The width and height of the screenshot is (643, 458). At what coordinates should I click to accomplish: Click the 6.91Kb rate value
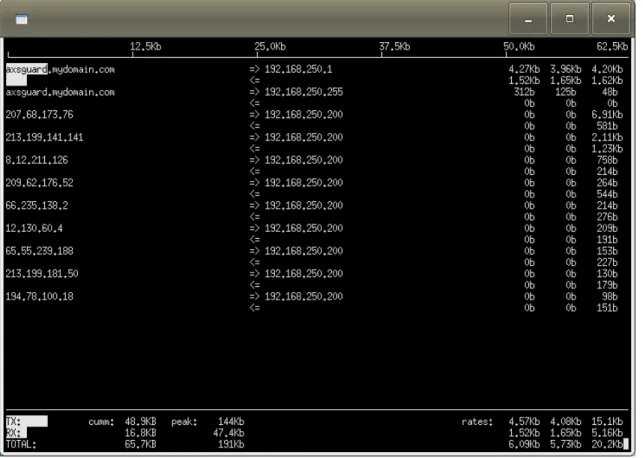607,114
